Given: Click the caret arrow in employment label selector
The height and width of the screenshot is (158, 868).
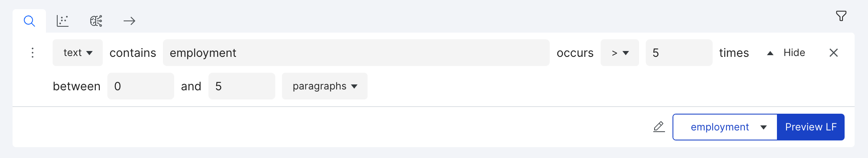Looking at the screenshot, I should pyautogui.click(x=764, y=127).
